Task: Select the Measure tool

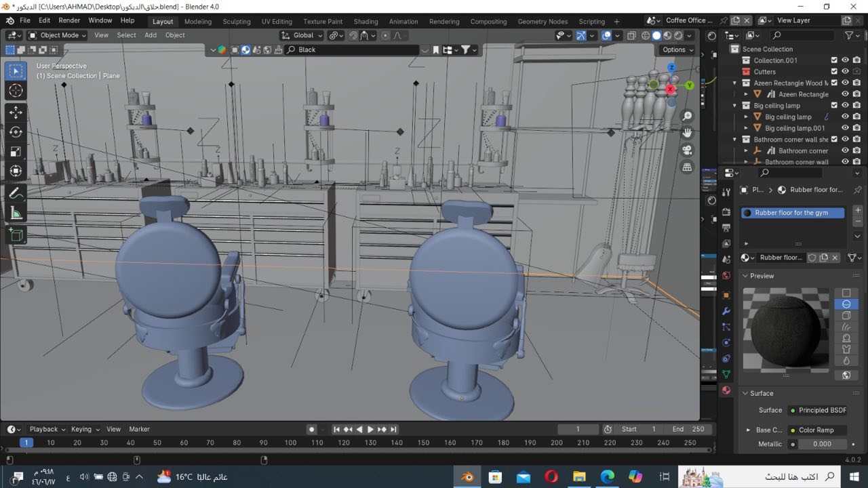Action: (x=16, y=213)
